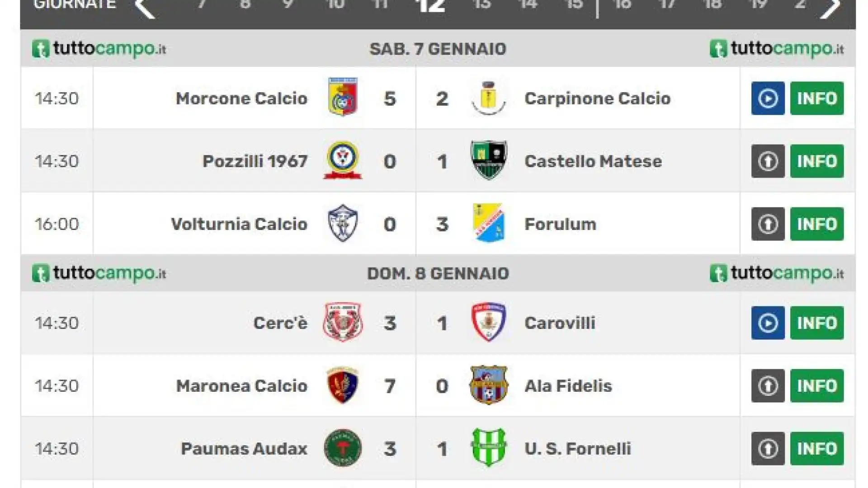Open INFO for Morcone vs Carpinone

coord(817,98)
